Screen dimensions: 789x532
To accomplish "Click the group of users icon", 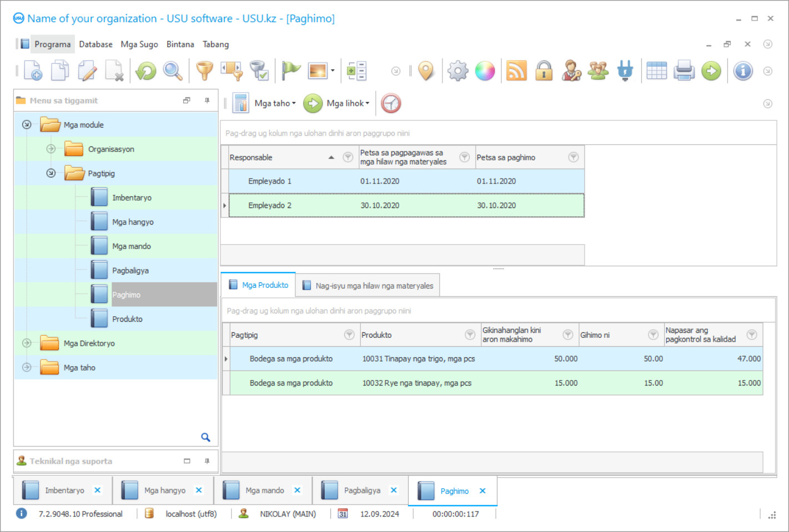I will coord(598,70).
